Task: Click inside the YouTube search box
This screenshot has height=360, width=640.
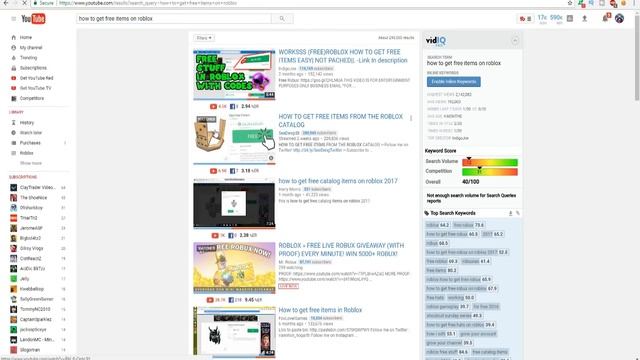Action: click(173, 19)
